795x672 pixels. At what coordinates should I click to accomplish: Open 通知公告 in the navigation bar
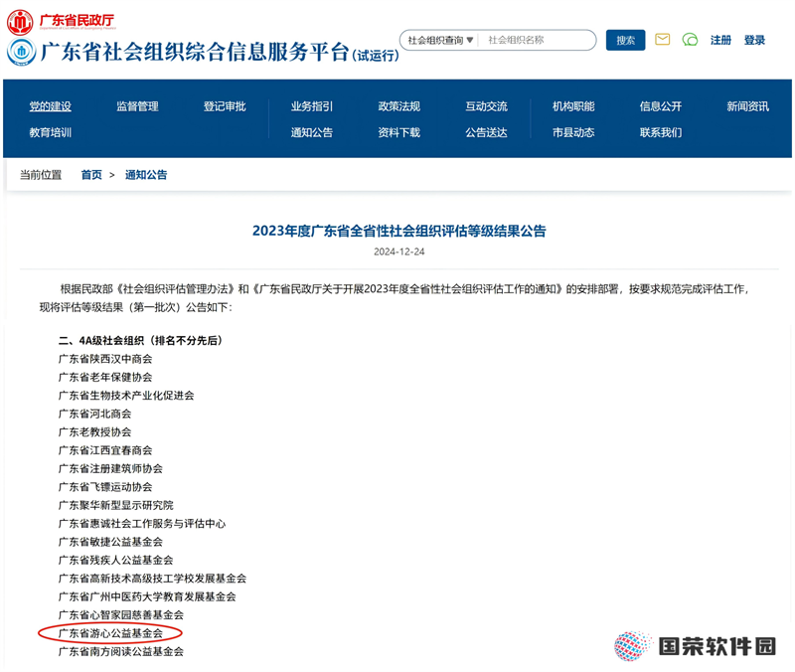pyautogui.click(x=312, y=132)
